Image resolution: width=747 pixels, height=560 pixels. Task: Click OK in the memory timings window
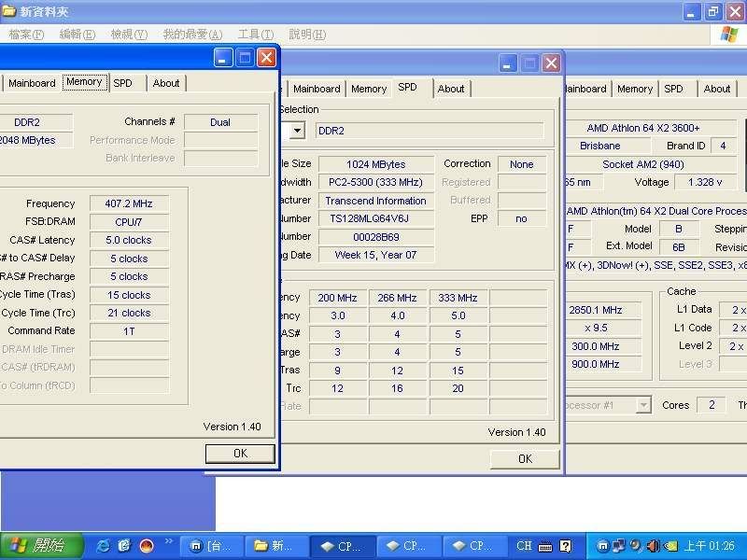240,454
